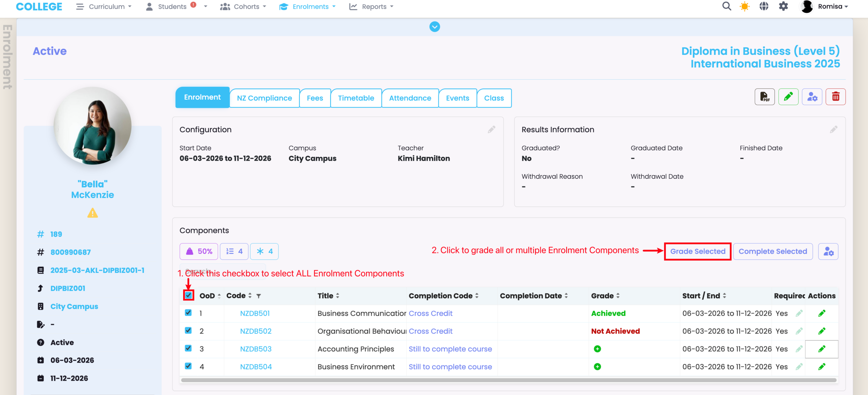Open the search magnifier in top bar
The image size is (868, 395).
[x=726, y=6]
